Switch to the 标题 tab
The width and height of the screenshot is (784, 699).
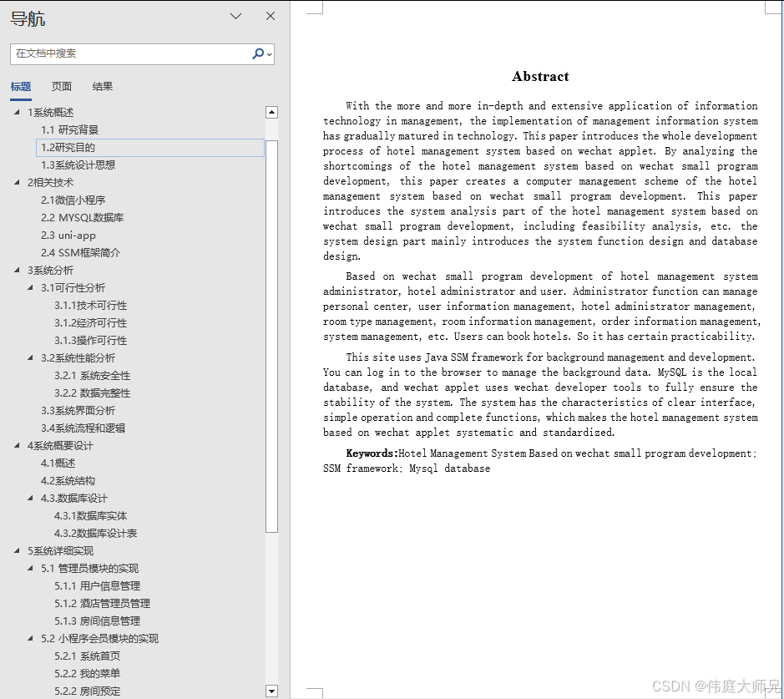coord(21,87)
